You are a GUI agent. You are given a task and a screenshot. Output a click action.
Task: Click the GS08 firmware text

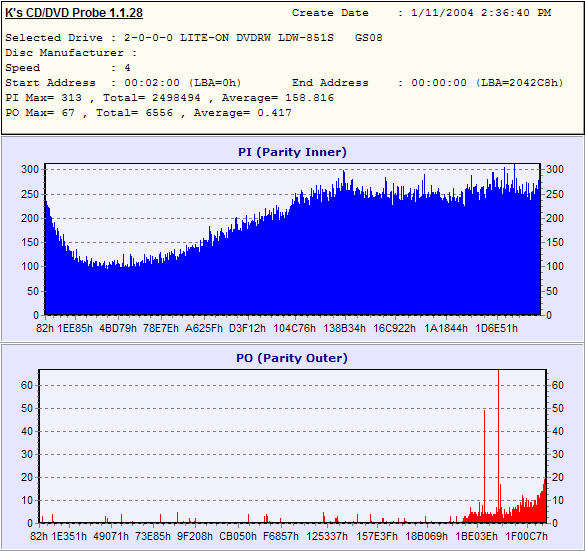click(369, 38)
